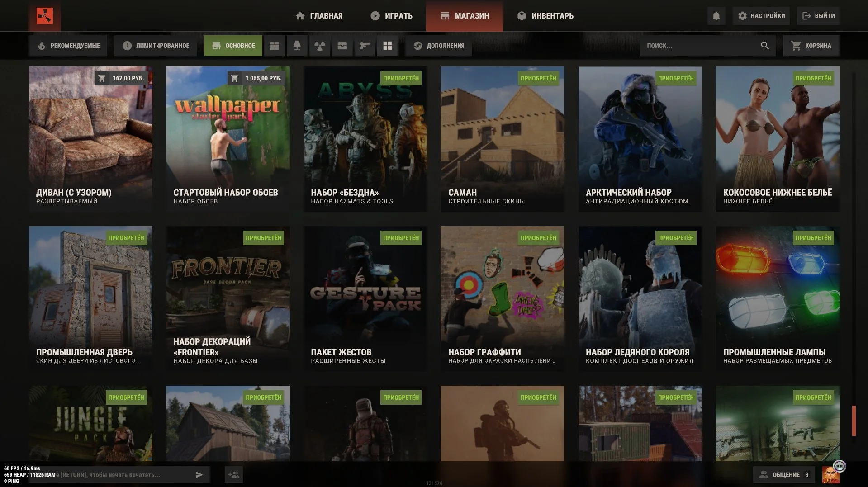View the КОКОСОВОЕ НИЖНЕЕ БЕЛЬЁ card
Viewport: 868px width, 487px height.
pos(778,139)
